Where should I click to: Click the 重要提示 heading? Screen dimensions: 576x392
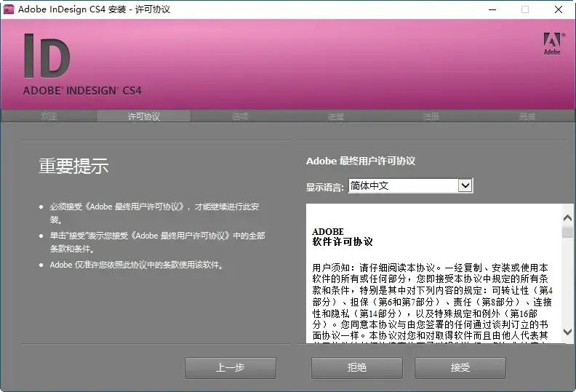coord(73,166)
